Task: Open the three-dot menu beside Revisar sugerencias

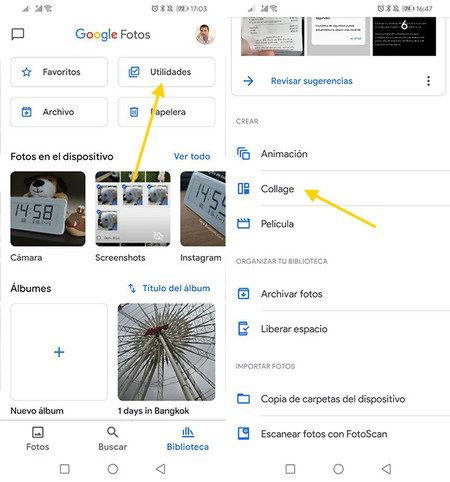Action: point(428,81)
